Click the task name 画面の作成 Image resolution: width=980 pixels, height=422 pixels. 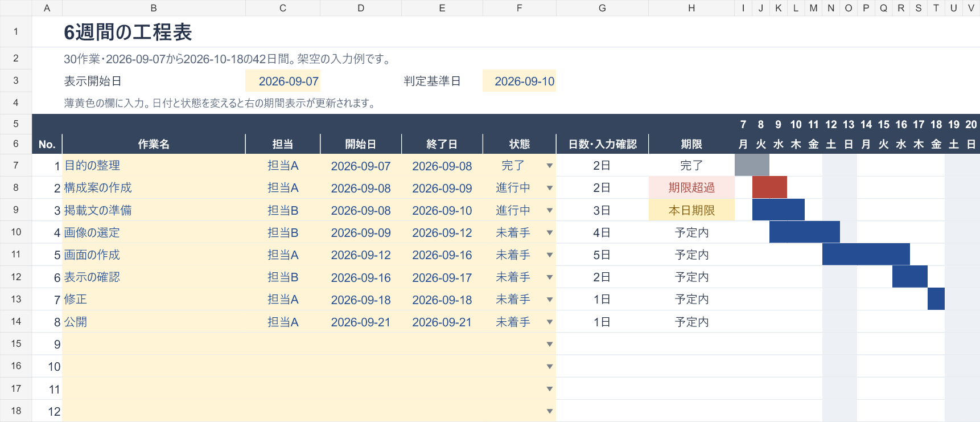coord(92,255)
